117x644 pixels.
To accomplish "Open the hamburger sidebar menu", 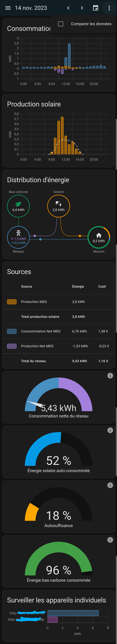I will tap(8, 8).
